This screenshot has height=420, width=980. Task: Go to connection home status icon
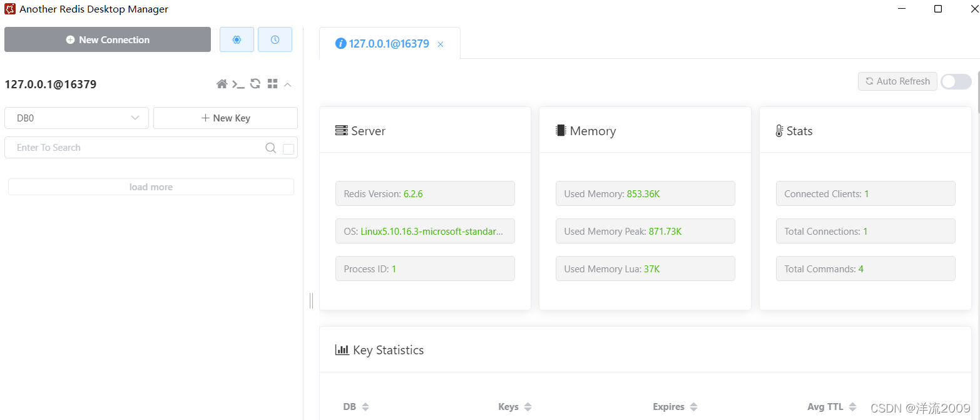pyautogui.click(x=222, y=84)
